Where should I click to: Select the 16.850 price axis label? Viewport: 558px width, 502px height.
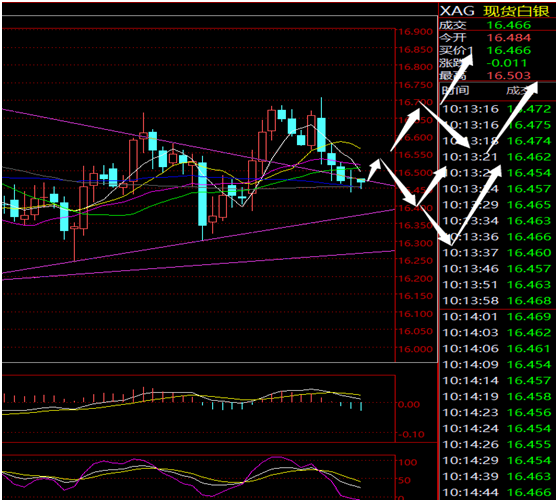415,50
